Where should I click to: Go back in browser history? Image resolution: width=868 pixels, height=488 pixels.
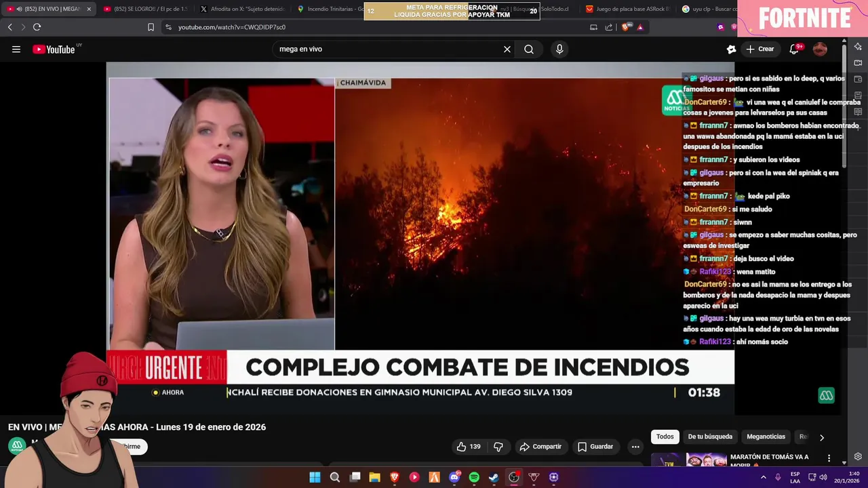[x=9, y=27]
